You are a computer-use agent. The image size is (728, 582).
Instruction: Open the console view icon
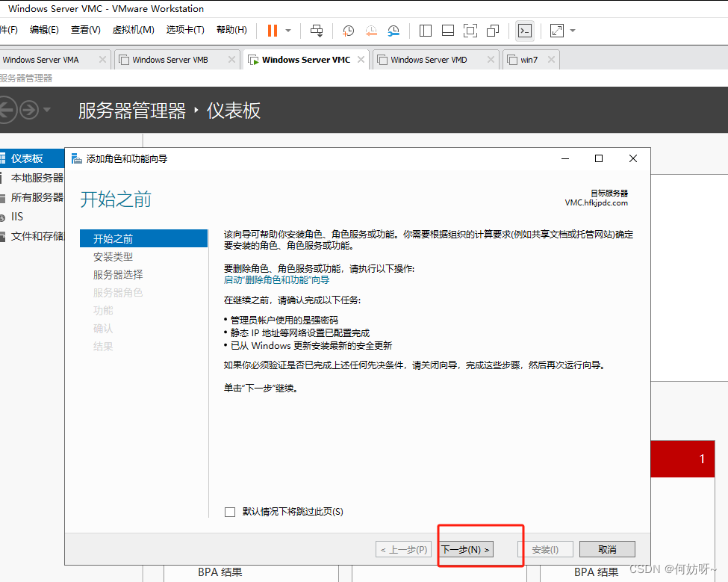[525, 31]
